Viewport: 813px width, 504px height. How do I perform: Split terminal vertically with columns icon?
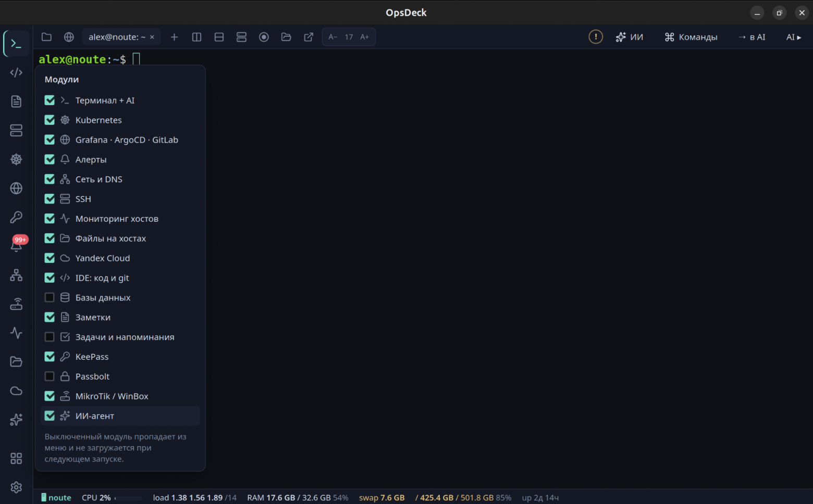click(196, 37)
